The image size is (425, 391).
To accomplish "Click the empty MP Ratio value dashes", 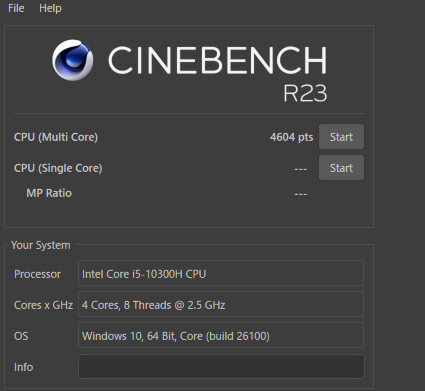I will (x=301, y=194).
